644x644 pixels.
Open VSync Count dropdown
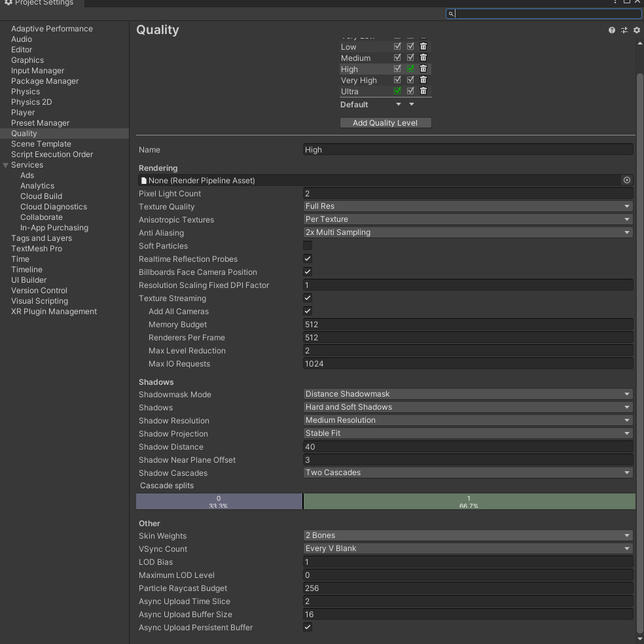pos(468,548)
